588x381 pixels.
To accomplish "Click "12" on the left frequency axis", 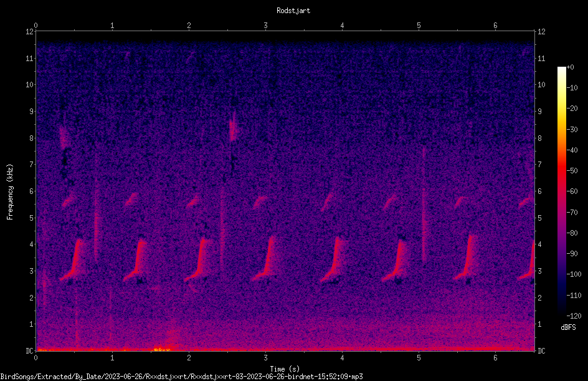I will click(29, 32).
